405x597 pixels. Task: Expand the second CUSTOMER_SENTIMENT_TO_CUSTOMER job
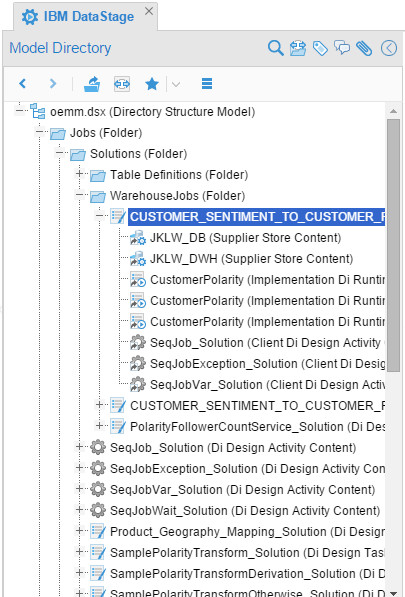99,404
